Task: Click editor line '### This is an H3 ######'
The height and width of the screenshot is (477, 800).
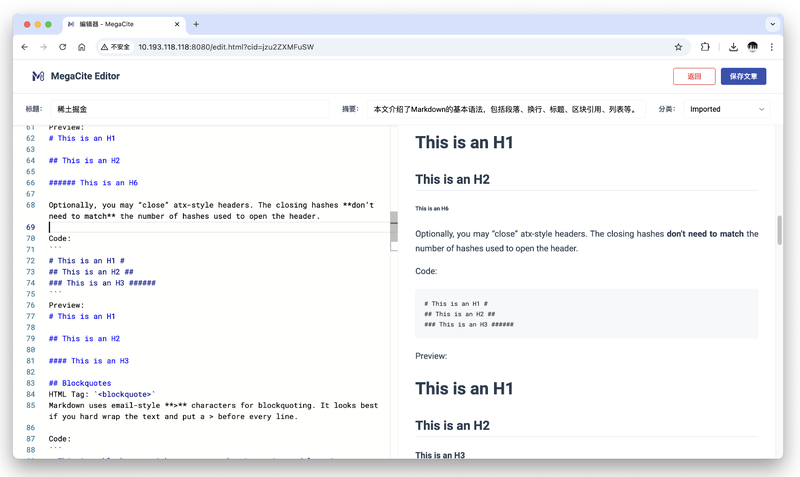Action: pos(102,283)
